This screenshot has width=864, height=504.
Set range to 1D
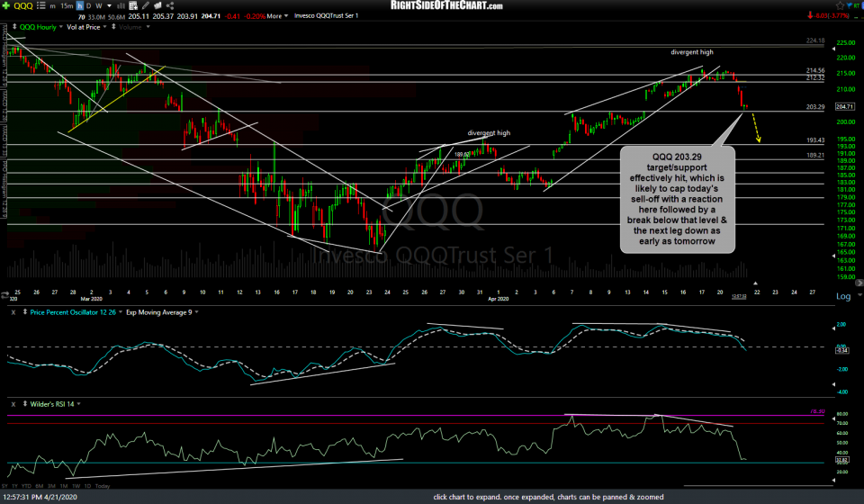pyautogui.click(x=87, y=486)
